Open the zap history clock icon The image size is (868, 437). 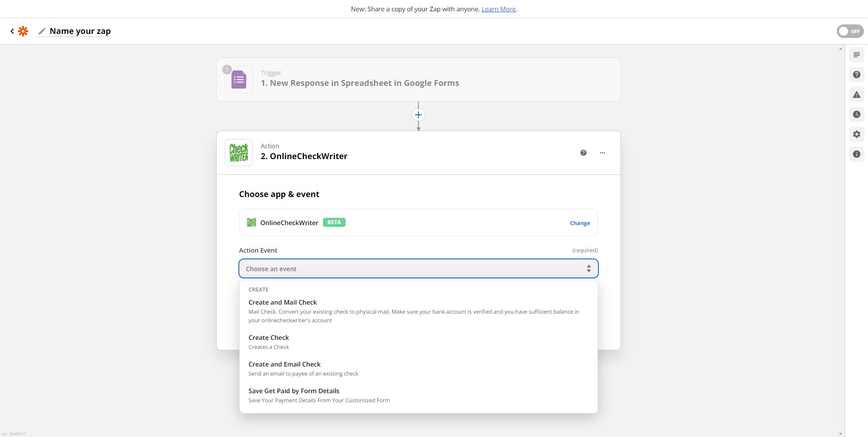(x=856, y=115)
